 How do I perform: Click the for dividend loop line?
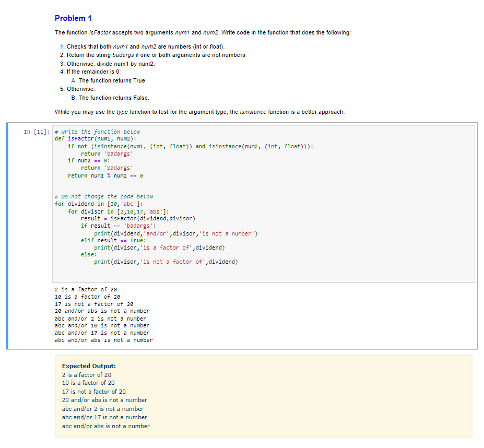(x=99, y=204)
